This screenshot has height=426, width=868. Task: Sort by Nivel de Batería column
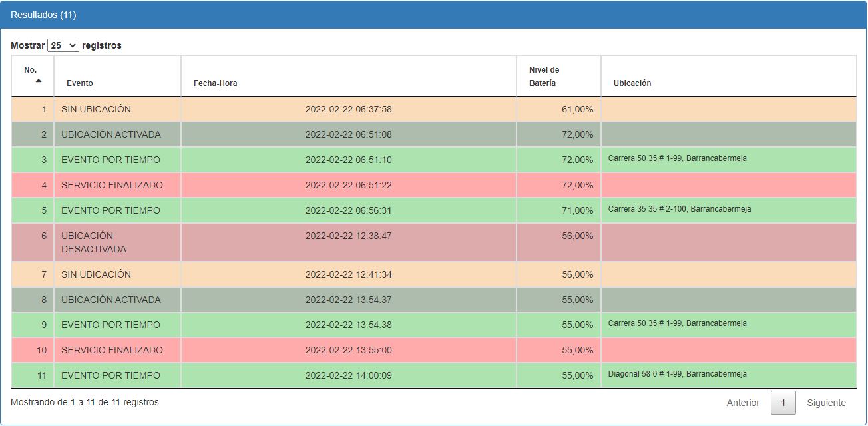click(544, 77)
